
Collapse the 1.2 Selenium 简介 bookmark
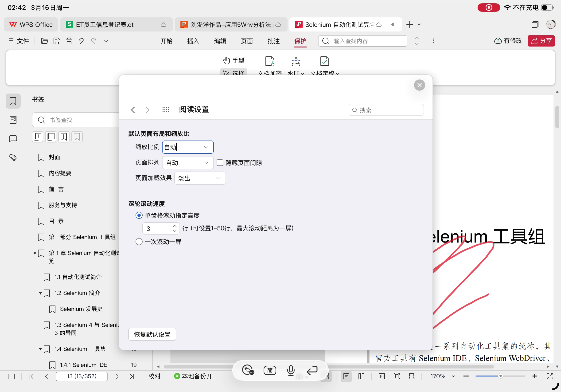tap(41, 293)
